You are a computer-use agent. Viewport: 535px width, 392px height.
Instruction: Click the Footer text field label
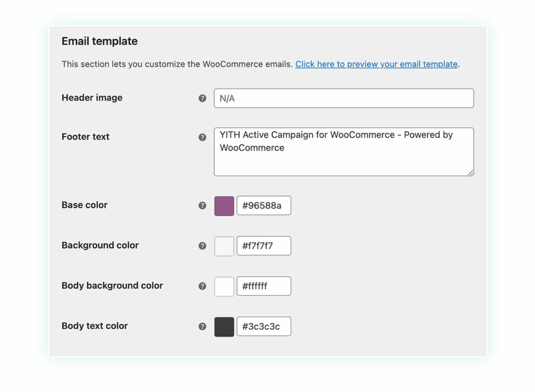[85, 137]
